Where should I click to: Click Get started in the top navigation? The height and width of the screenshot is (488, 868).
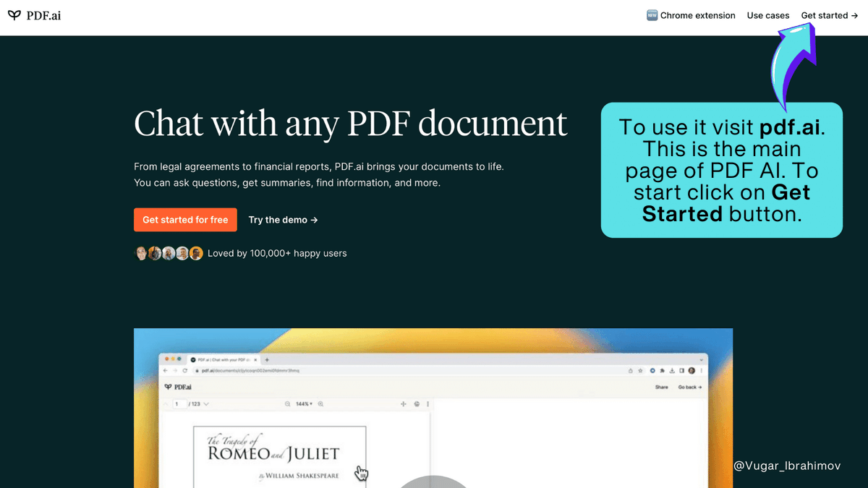pos(828,15)
